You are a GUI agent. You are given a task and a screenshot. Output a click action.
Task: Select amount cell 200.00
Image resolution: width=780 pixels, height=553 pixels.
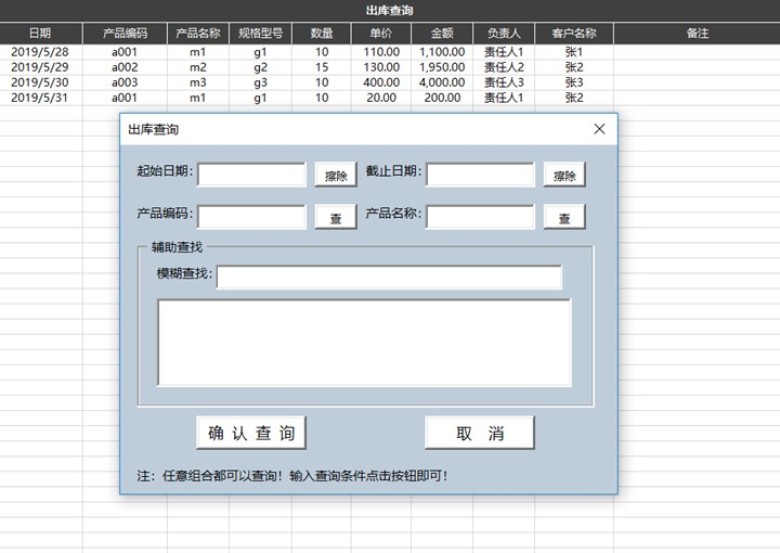tap(442, 97)
